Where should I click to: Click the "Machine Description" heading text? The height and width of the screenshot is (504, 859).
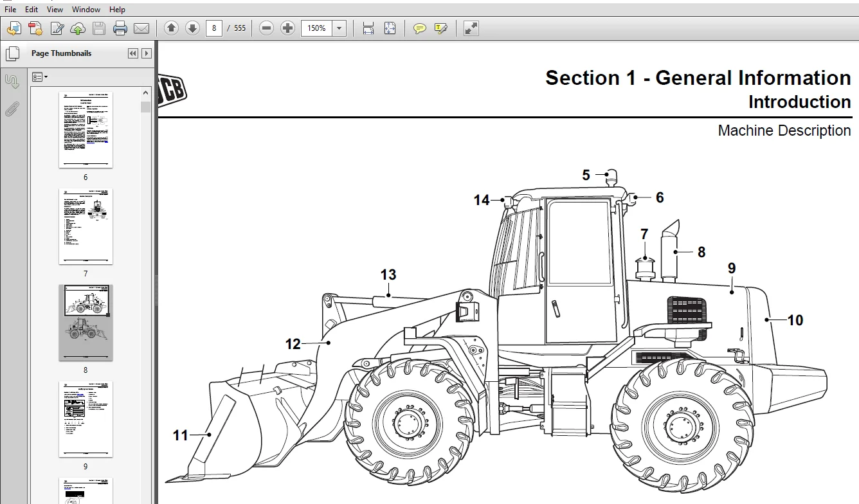point(784,130)
